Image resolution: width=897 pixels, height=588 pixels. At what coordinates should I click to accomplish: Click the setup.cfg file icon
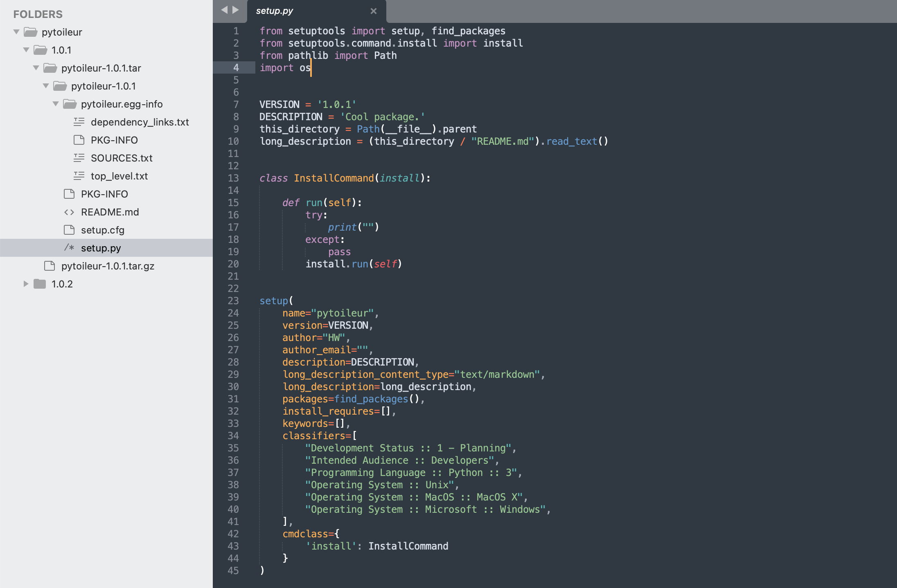(x=69, y=230)
